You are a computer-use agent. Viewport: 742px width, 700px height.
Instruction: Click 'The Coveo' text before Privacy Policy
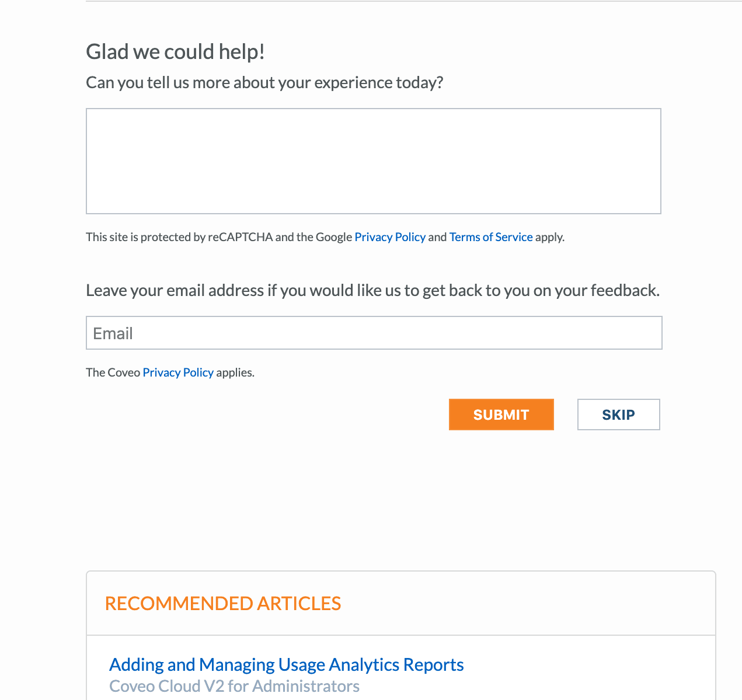pos(113,372)
